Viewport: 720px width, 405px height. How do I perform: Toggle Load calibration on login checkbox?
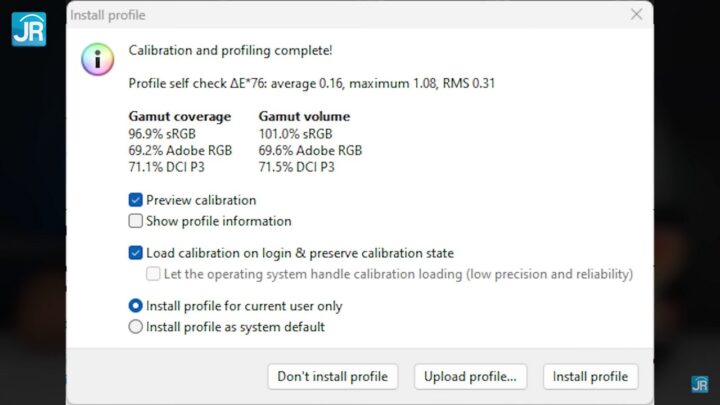tap(136, 253)
